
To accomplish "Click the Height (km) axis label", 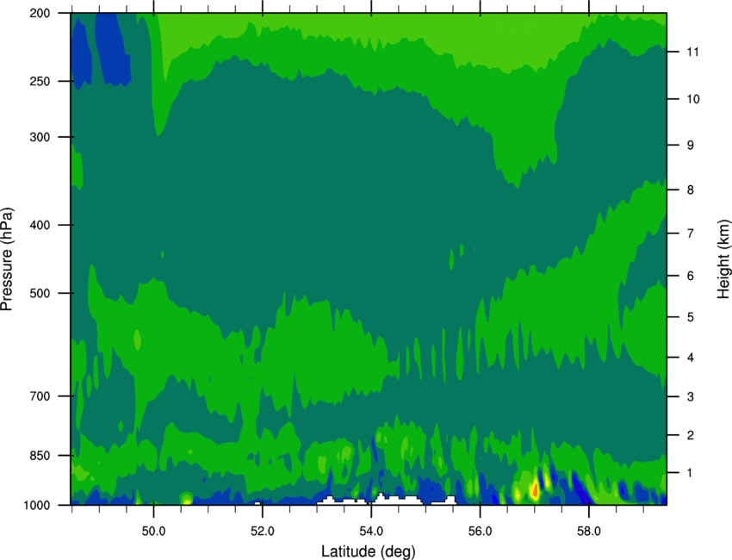I will click(x=723, y=258).
